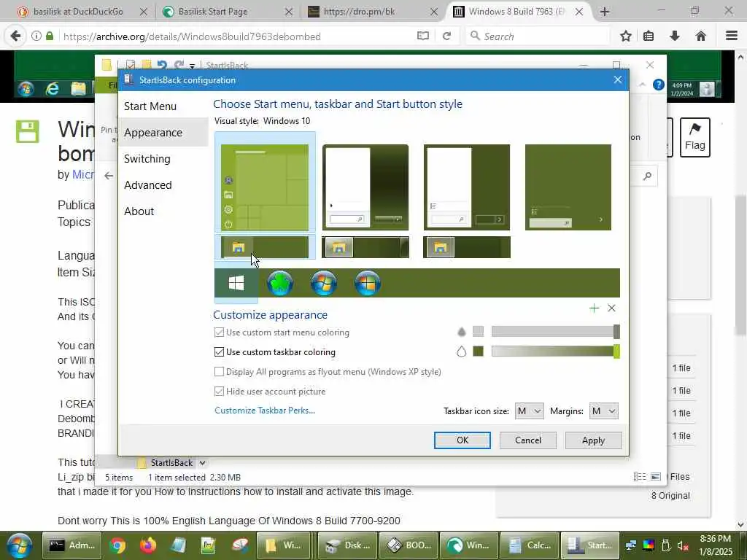Viewport: 747px width, 560px height.
Task: Toggle Use custom start menu coloring checkbox
Action: tap(219, 332)
